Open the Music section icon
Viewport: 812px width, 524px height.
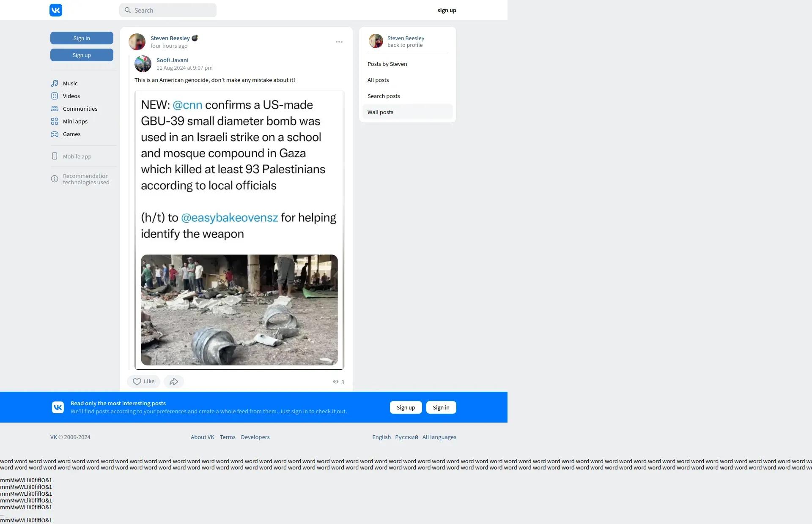[x=55, y=83]
